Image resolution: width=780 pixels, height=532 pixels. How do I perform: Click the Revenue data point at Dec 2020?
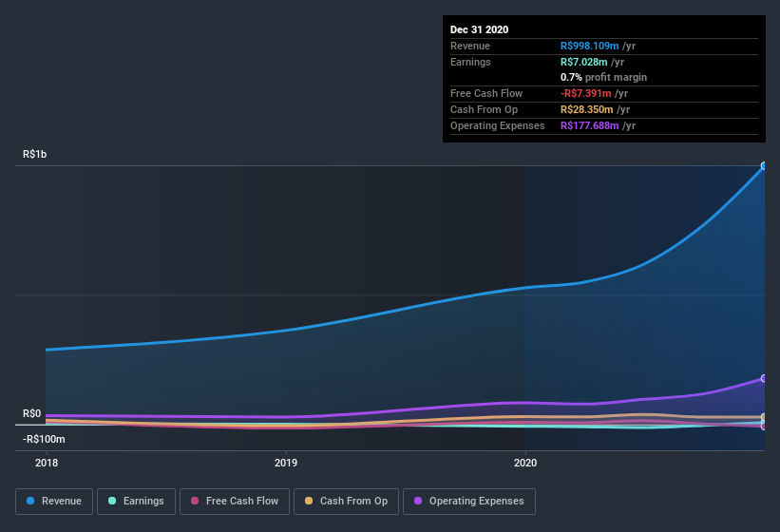coord(764,166)
